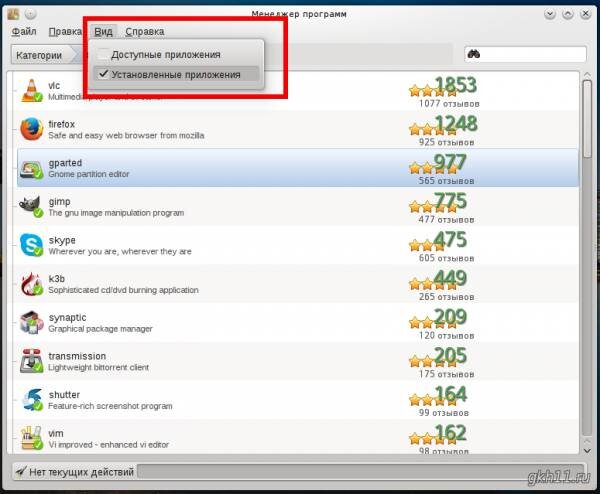Click 'Sophisticated cd/dvd burning application' description

pos(123,290)
